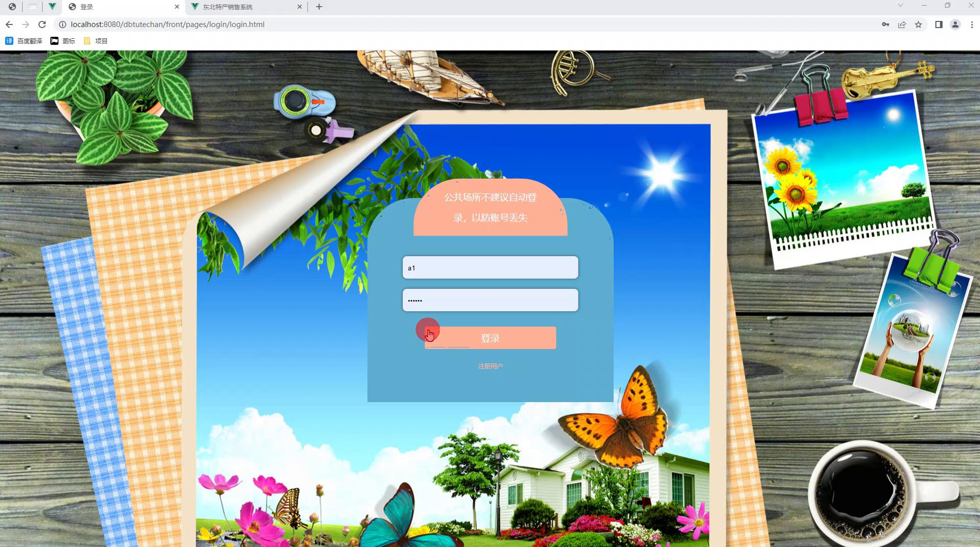Restore down the browser window

coord(947,6)
